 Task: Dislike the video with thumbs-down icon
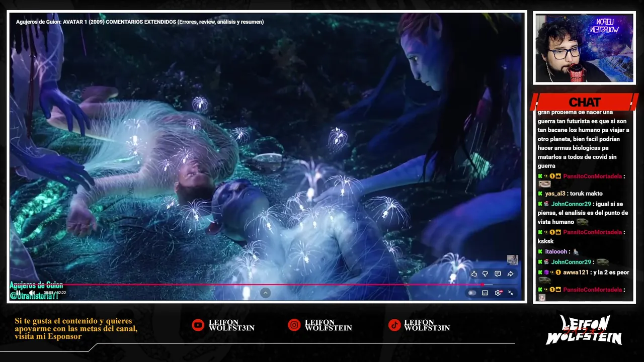(485, 274)
